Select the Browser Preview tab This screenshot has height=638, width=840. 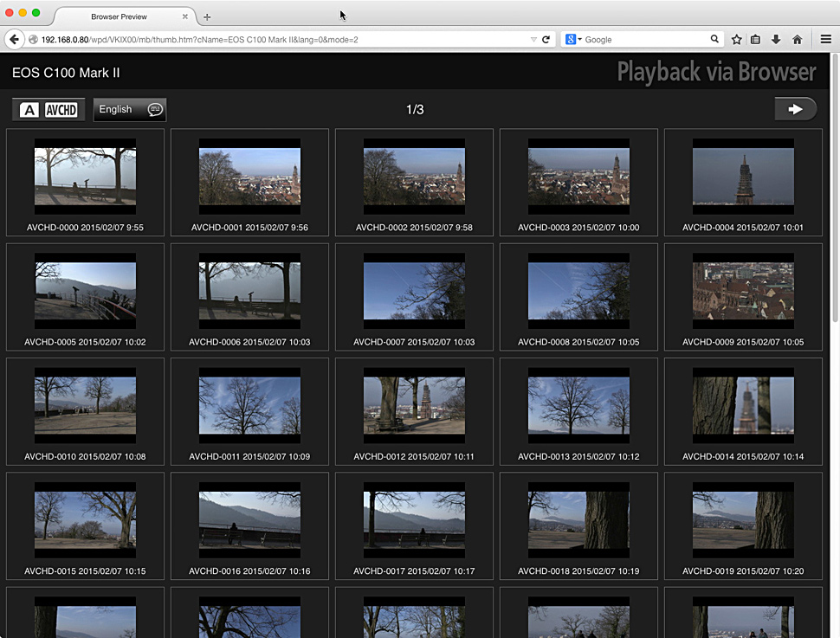pos(120,16)
